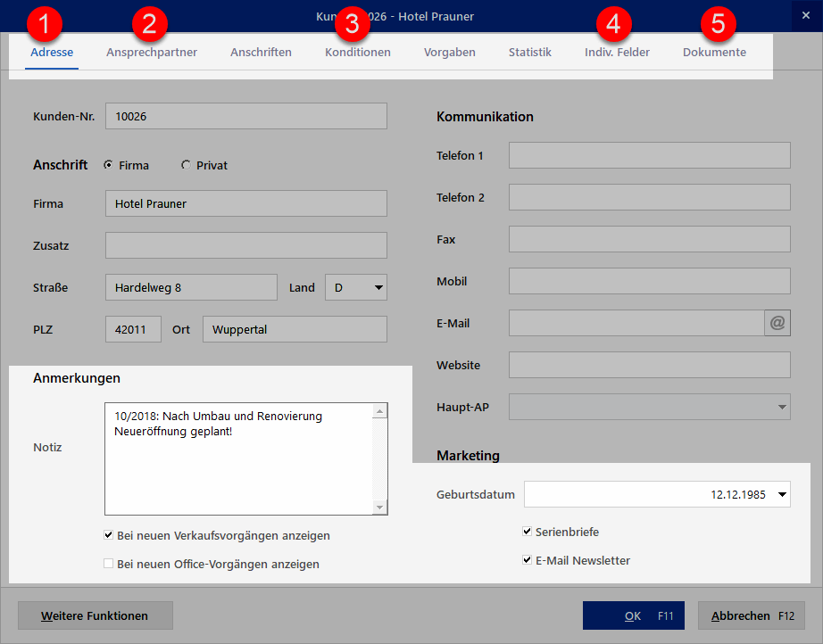The height and width of the screenshot is (644, 823).
Task: Switch to the Adresse tab
Action: click(52, 52)
